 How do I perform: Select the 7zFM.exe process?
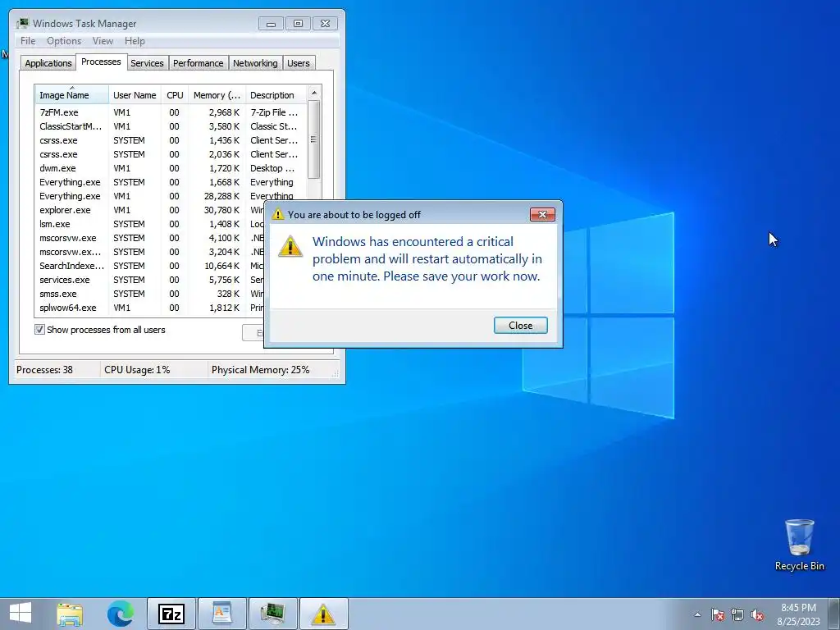[x=171, y=112]
